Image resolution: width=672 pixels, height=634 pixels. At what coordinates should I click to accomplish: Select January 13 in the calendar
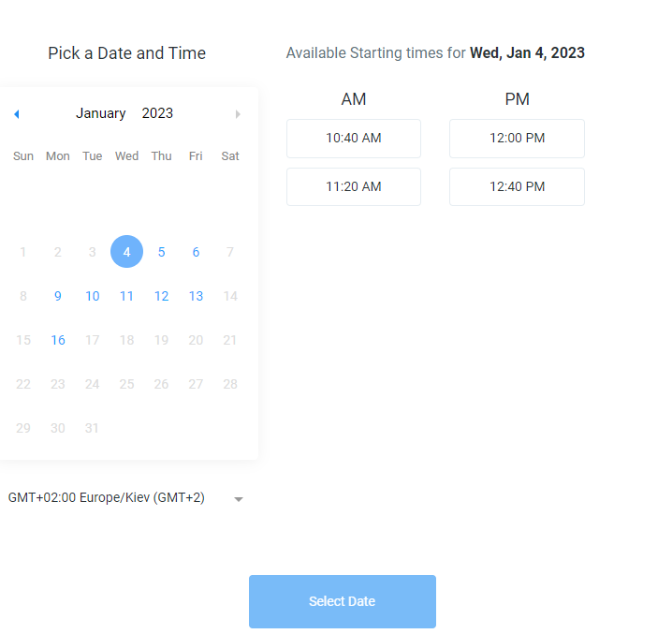click(196, 296)
